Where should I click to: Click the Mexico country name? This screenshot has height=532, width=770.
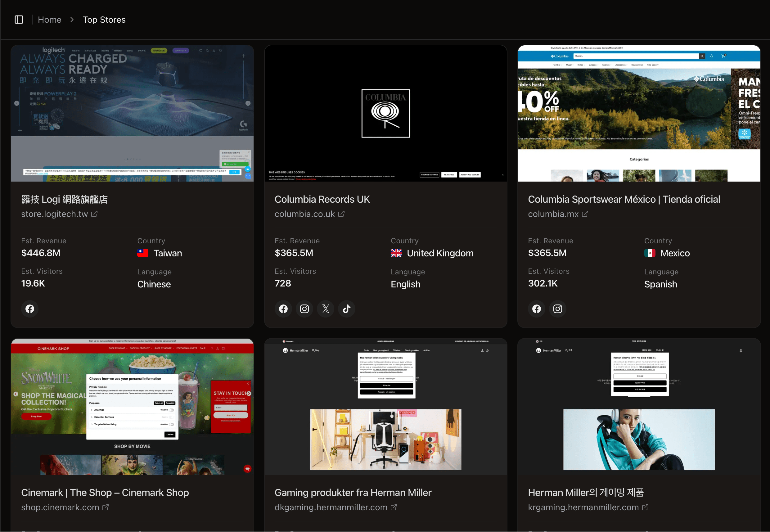point(675,253)
